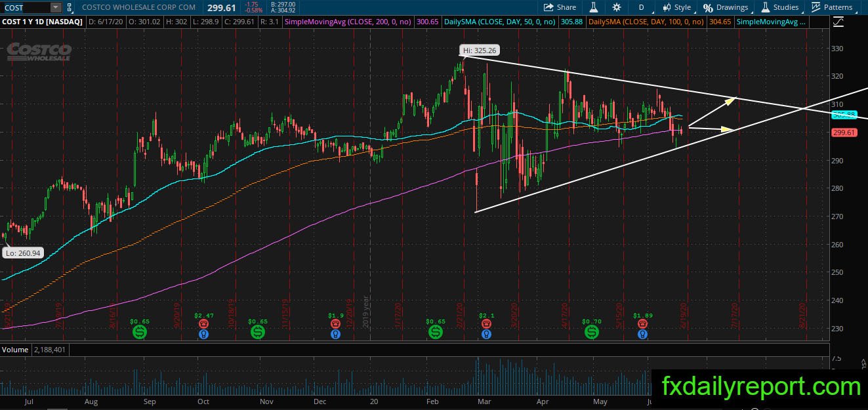This screenshot has width=868, height=410.
Task: Click the curve icon below Patterns
Action: (x=838, y=22)
